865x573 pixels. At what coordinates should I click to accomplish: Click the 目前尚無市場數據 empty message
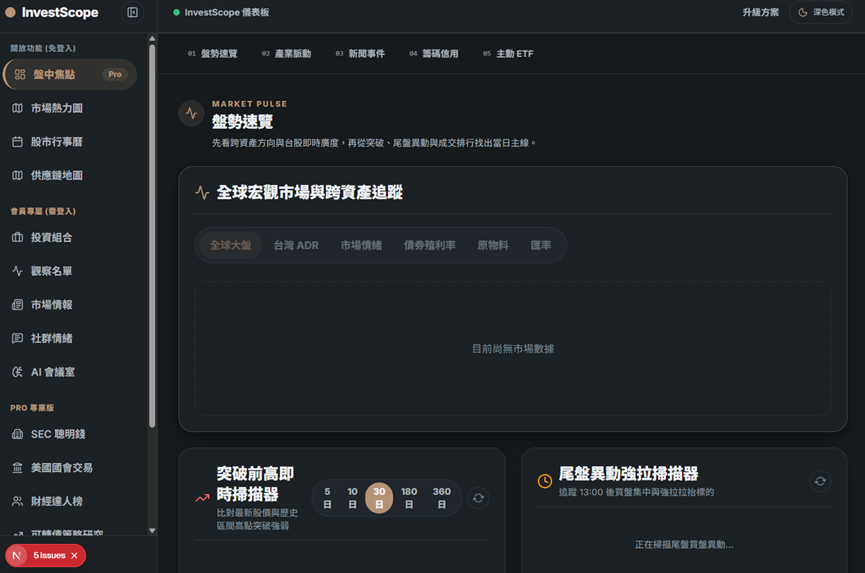click(x=513, y=349)
